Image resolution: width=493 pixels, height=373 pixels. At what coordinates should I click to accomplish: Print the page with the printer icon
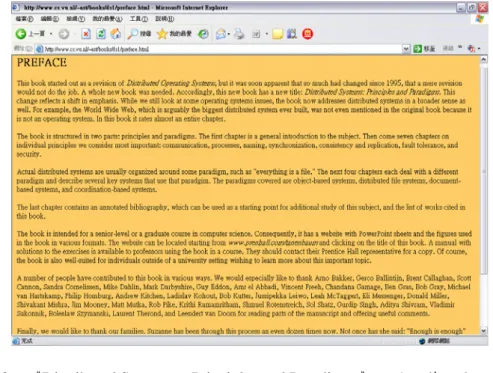pos(239,34)
